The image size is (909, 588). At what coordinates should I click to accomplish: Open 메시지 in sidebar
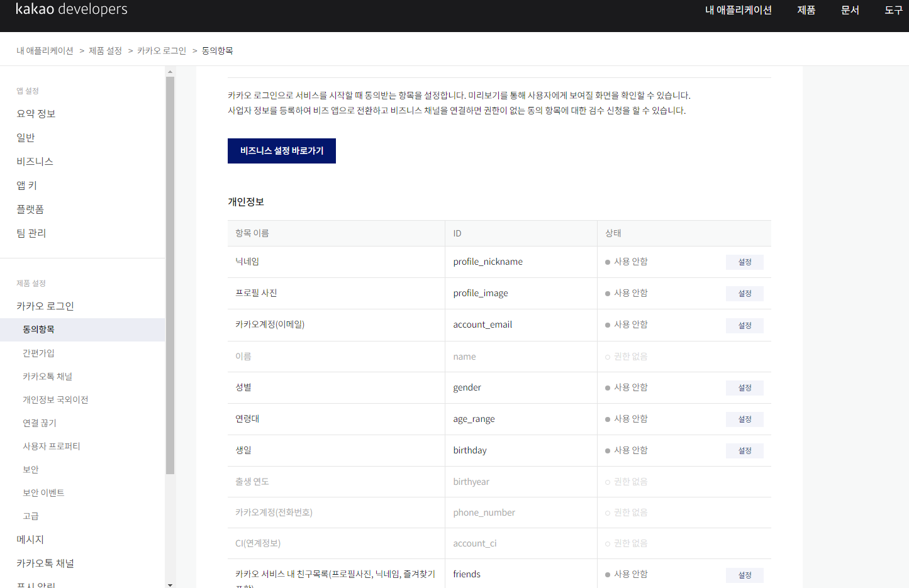point(30,540)
